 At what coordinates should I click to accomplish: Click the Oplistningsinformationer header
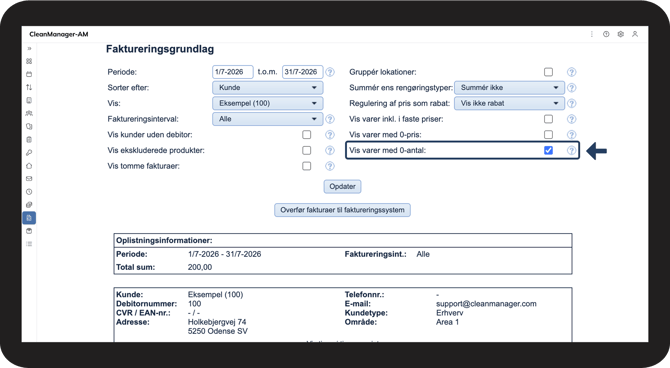click(164, 241)
